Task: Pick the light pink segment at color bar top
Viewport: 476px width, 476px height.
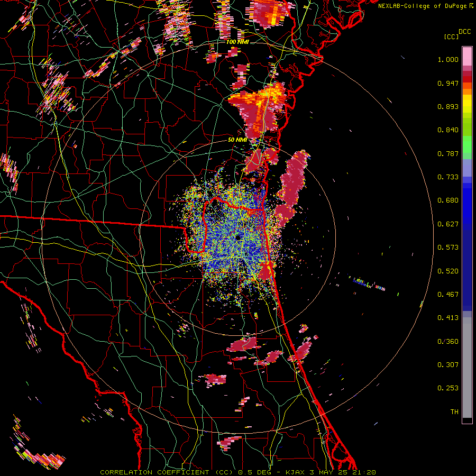Action: pos(467,56)
